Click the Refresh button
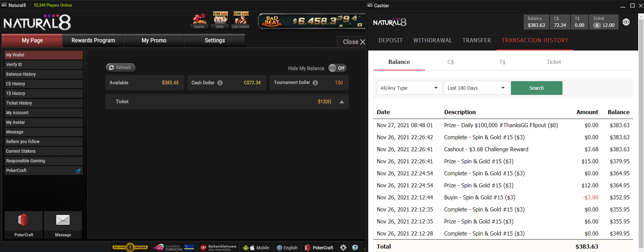Screen dimensions: 644x252 [x=121, y=68]
